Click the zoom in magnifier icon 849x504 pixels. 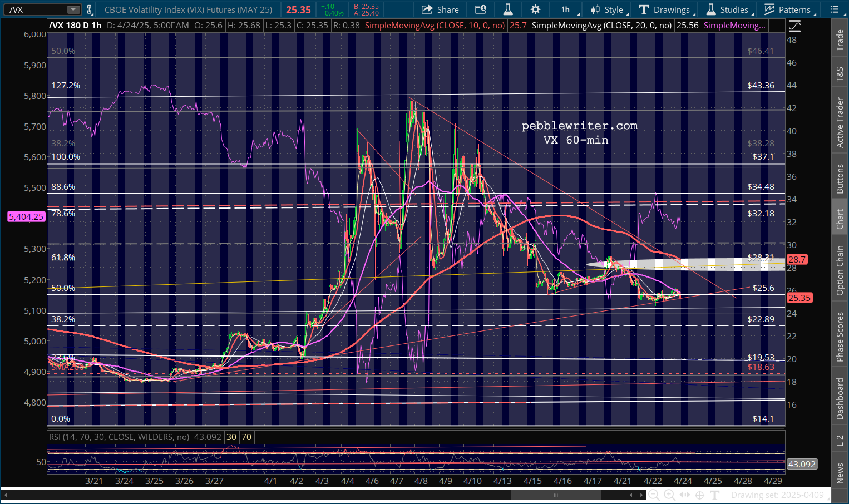coord(669,495)
